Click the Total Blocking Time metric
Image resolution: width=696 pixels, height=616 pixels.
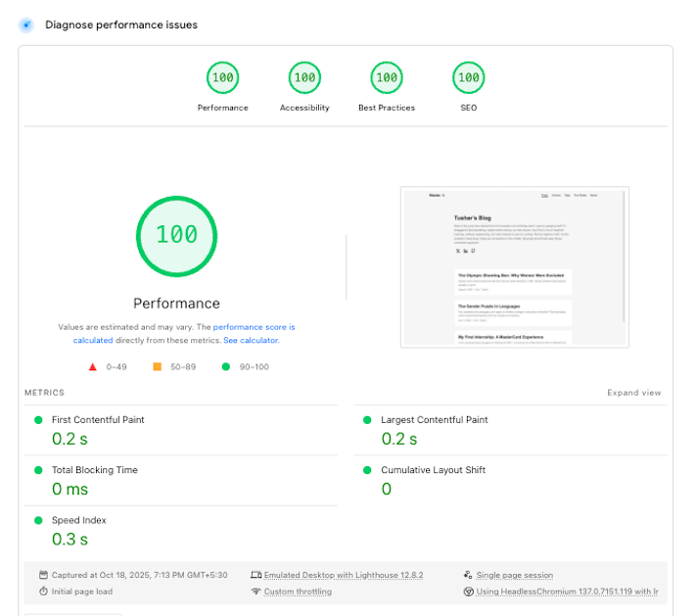click(94, 470)
